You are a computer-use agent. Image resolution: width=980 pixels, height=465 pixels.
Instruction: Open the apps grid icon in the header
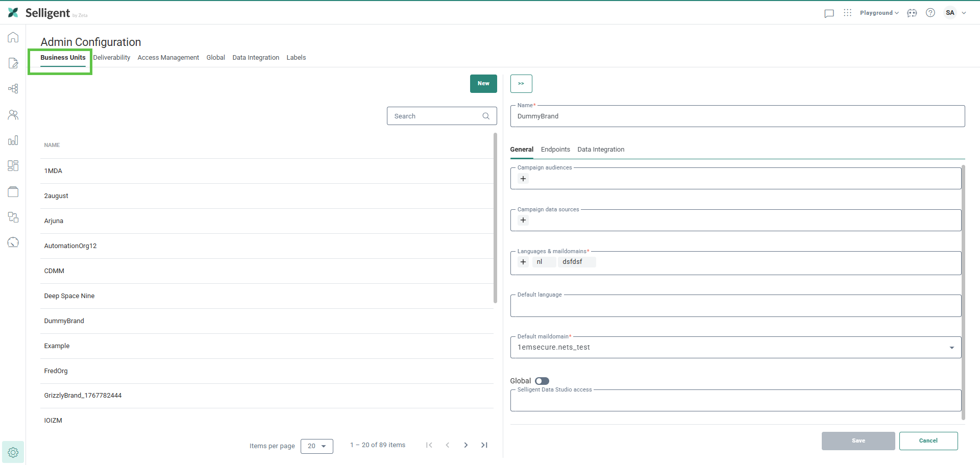847,13
